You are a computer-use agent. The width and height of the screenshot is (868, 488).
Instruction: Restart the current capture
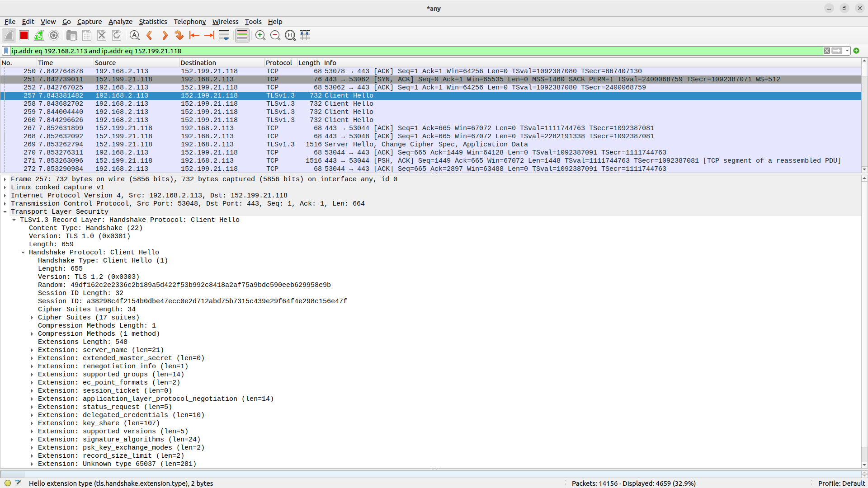39,35
